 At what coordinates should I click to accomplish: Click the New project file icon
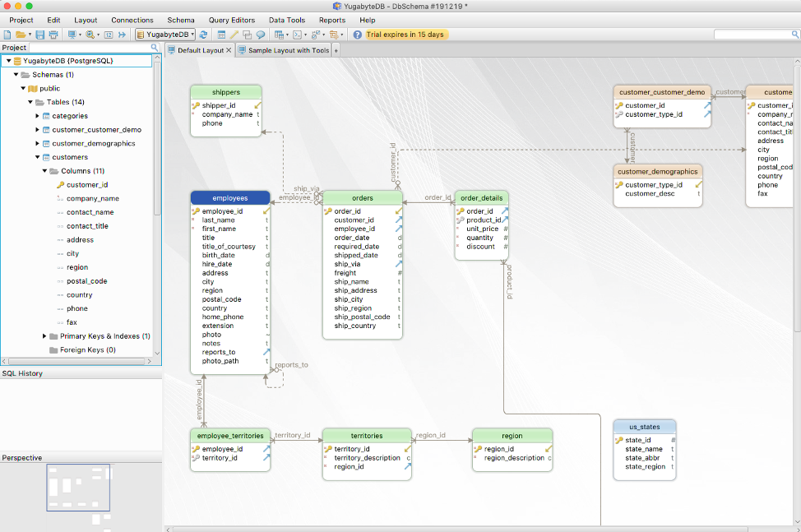point(7,35)
